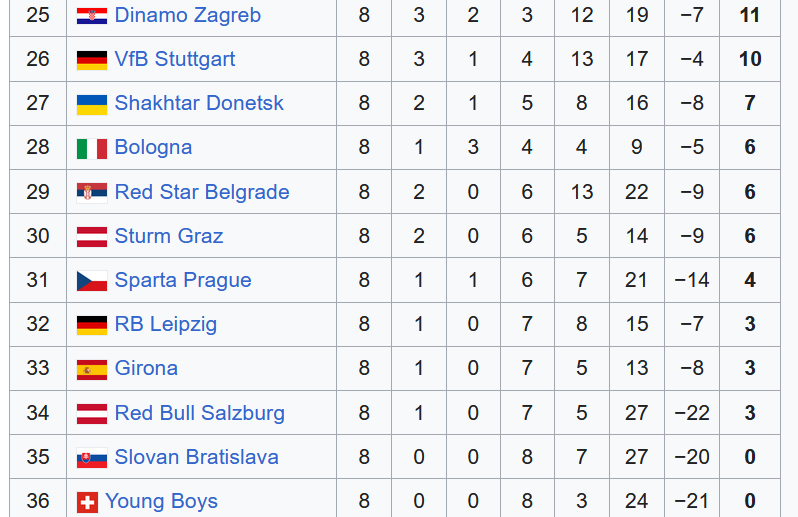Follow the Red Bull Salzburg link

click(x=200, y=413)
